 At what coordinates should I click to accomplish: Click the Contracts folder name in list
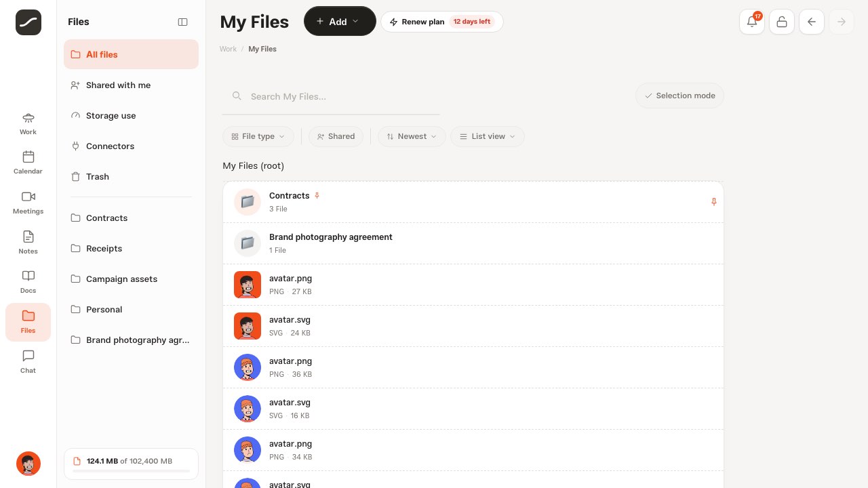pyautogui.click(x=289, y=196)
